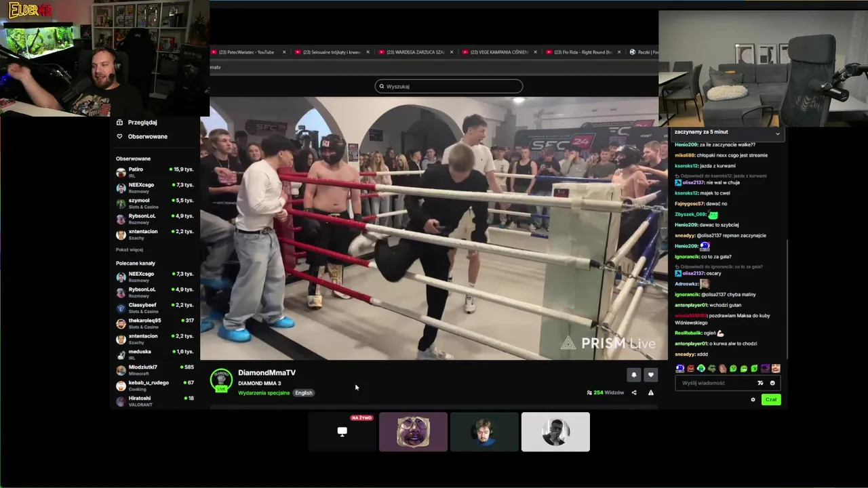The width and height of the screenshot is (868, 488).
Task: Open chat settings gear icon
Action: pyautogui.click(x=753, y=400)
